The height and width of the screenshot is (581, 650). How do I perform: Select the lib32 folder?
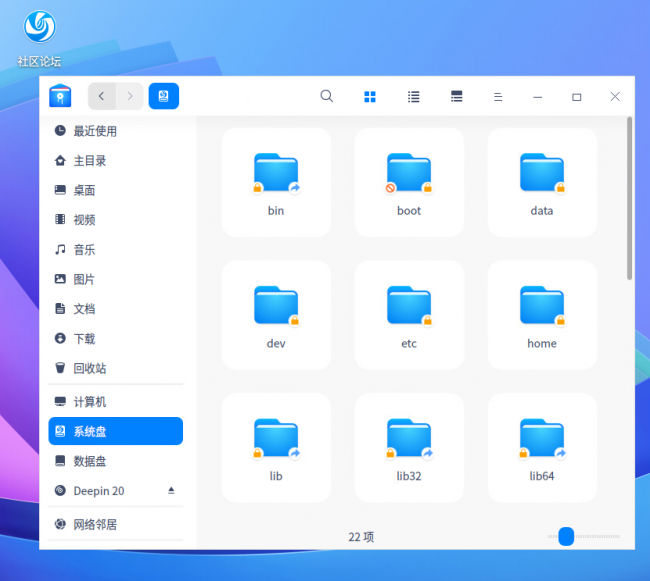(409, 448)
